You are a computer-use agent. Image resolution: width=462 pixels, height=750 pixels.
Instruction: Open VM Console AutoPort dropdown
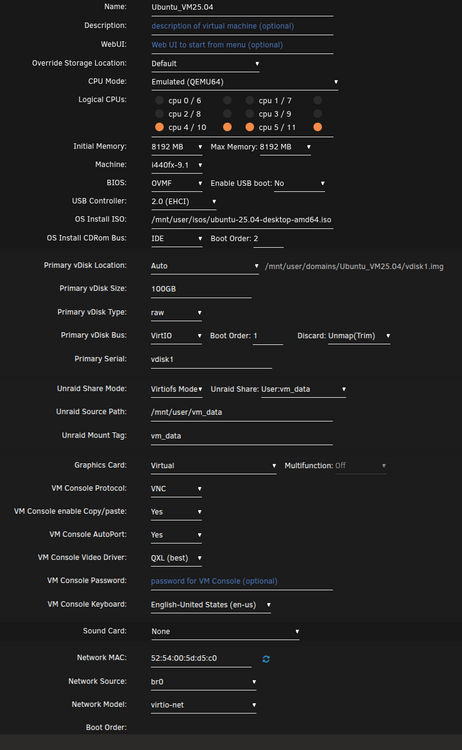tap(176, 535)
